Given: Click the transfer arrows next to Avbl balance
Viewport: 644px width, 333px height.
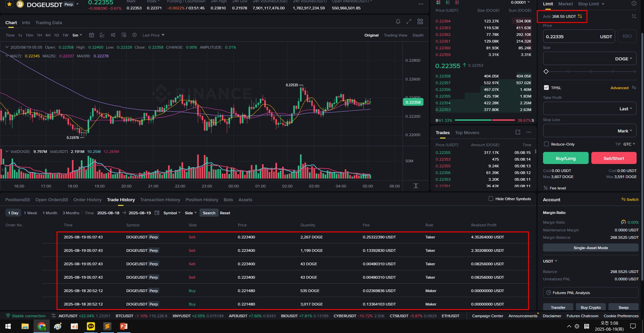Looking at the screenshot, I should click(580, 16).
